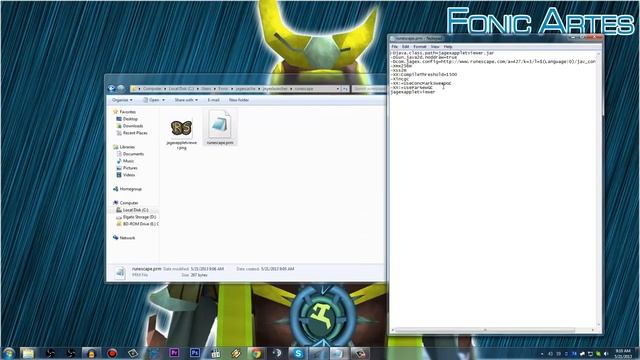Viewport: 640px width, 360px height.
Task: Open the Share with dropdown
Action: (186, 100)
